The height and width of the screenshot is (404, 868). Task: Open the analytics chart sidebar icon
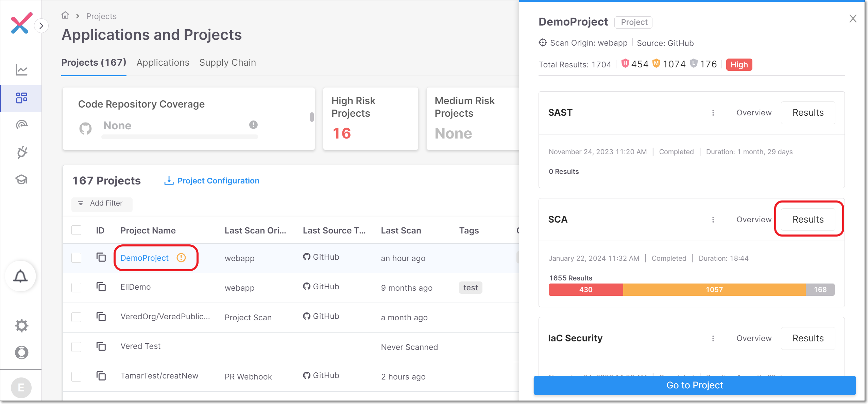(x=21, y=70)
